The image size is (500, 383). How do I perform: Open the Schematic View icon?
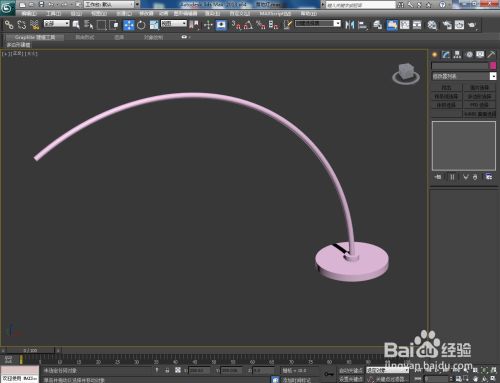pyautogui.click(x=417, y=25)
